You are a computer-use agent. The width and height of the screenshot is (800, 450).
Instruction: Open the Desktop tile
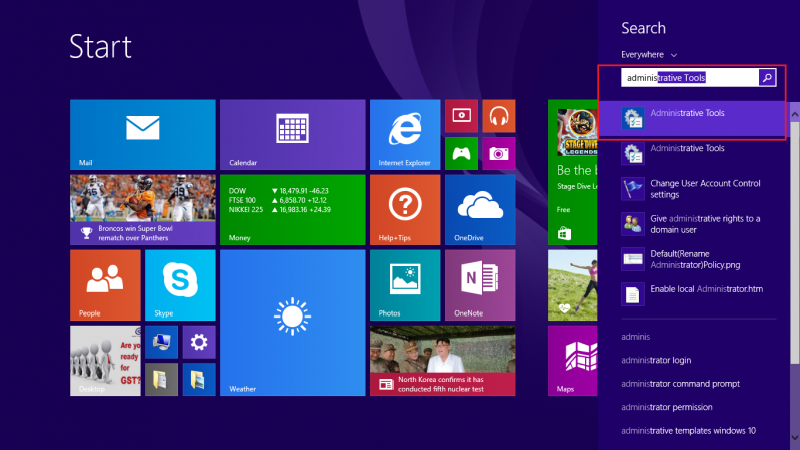click(x=105, y=361)
